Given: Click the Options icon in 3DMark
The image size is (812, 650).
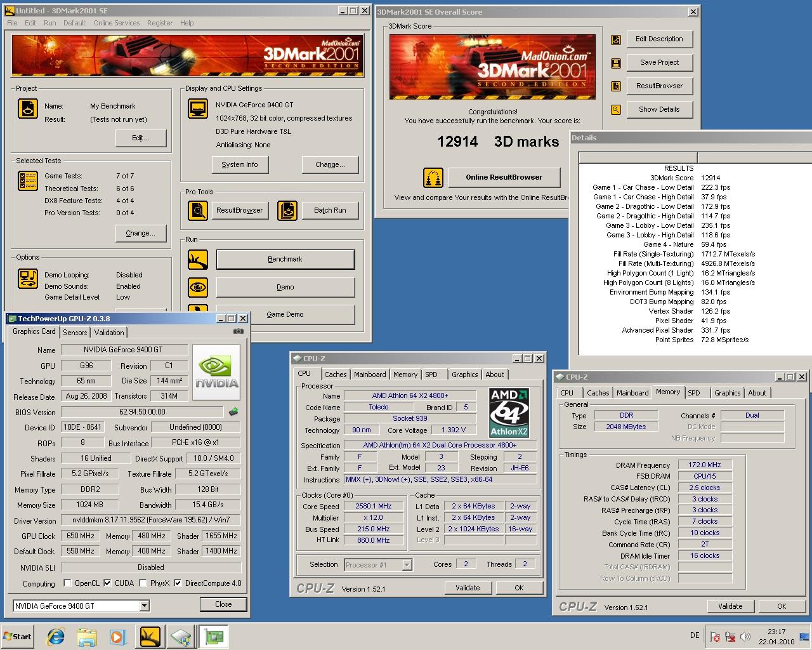Looking at the screenshot, I should [x=28, y=279].
